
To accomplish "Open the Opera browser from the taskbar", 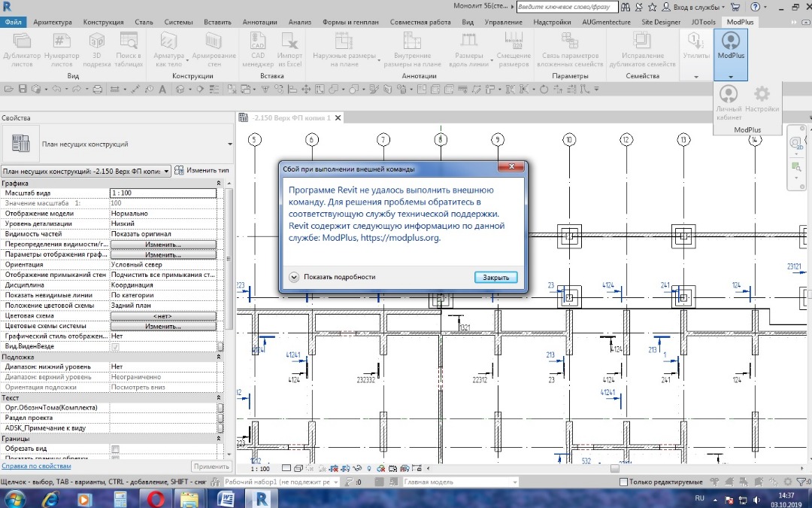I will point(156,499).
